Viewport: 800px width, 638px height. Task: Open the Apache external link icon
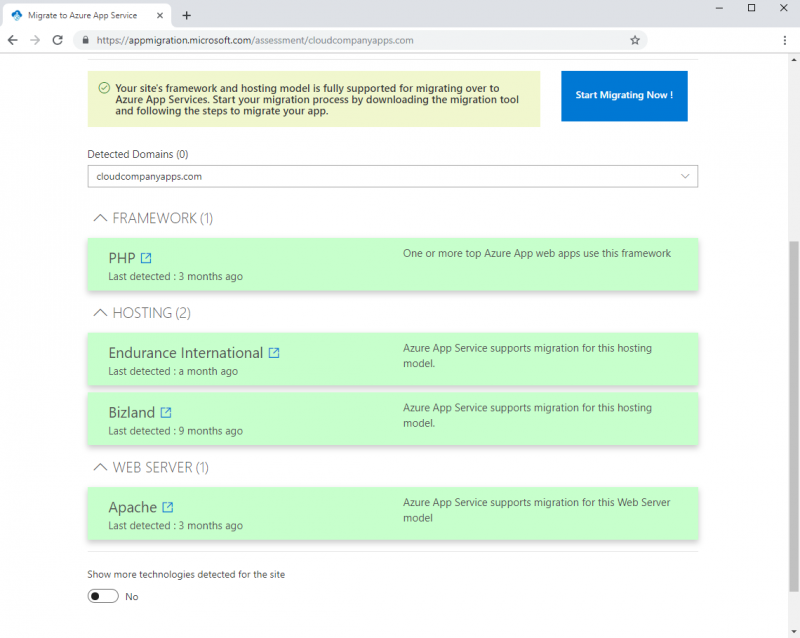coord(168,507)
